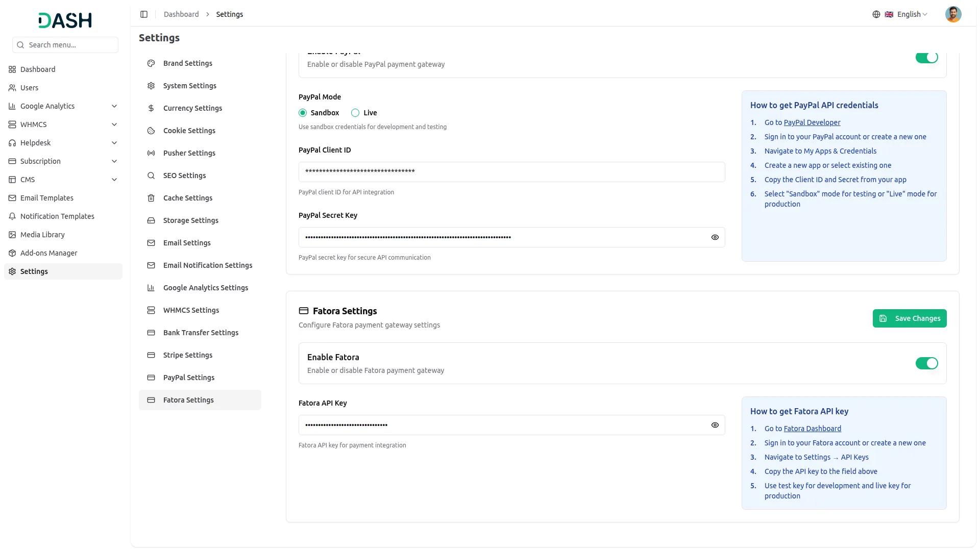
Task: Click the DASH logo
Action: tap(65, 20)
